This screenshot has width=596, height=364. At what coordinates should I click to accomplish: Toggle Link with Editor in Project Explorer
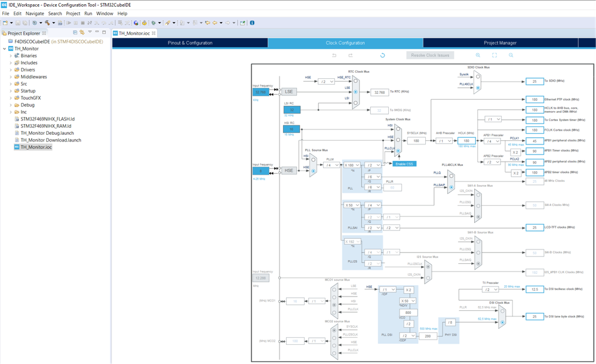tap(82, 33)
